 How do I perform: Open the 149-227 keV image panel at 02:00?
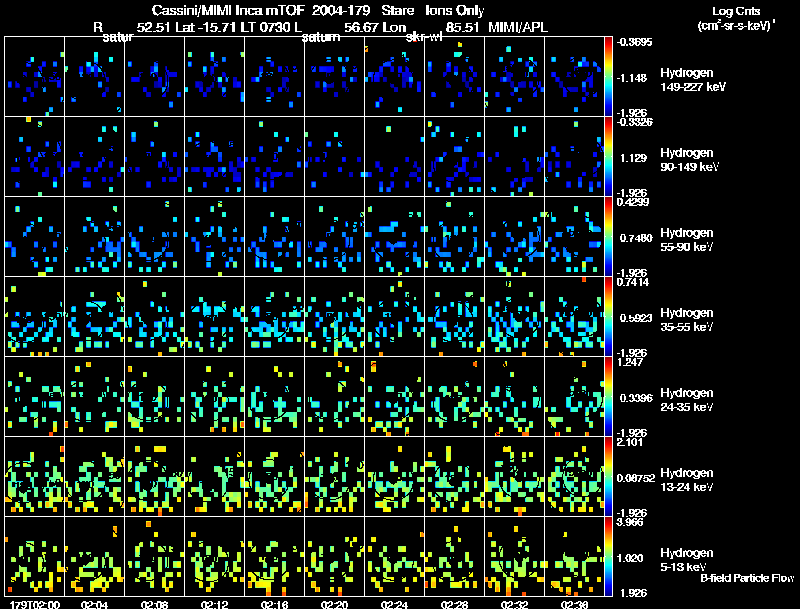35,77
